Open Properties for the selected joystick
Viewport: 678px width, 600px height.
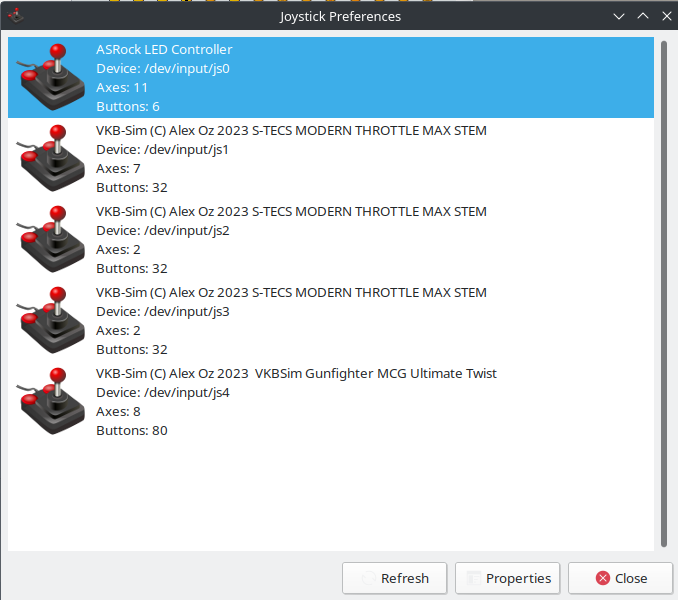tap(507, 578)
